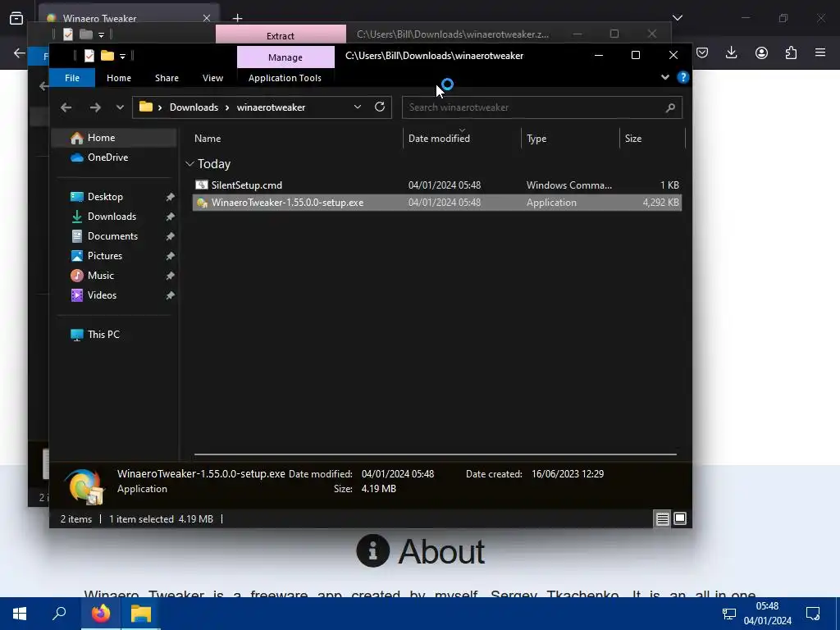The height and width of the screenshot is (630, 840).
Task: Open a new Firefox tab
Action: pyautogui.click(x=237, y=18)
